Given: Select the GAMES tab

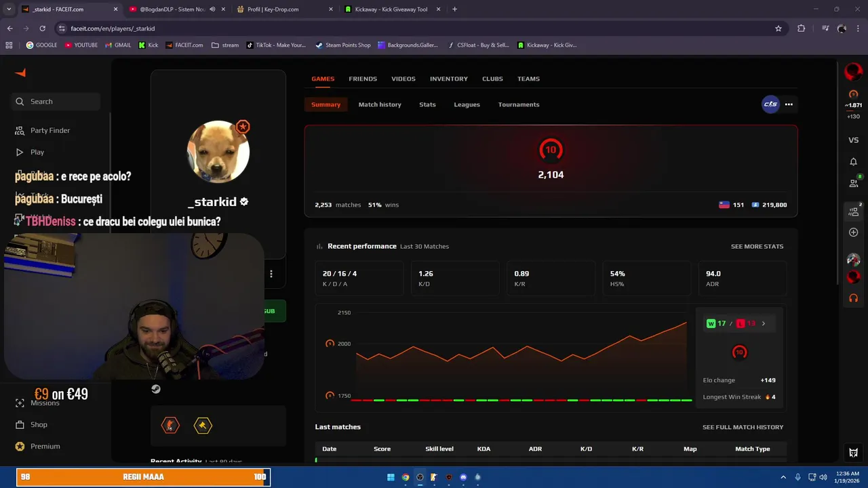Looking at the screenshot, I should tap(323, 79).
